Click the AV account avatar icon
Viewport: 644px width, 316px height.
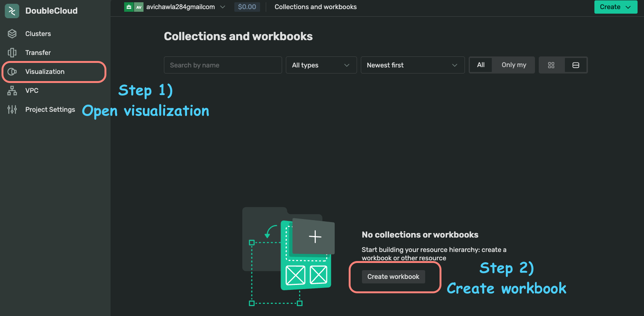pyautogui.click(x=139, y=7)
